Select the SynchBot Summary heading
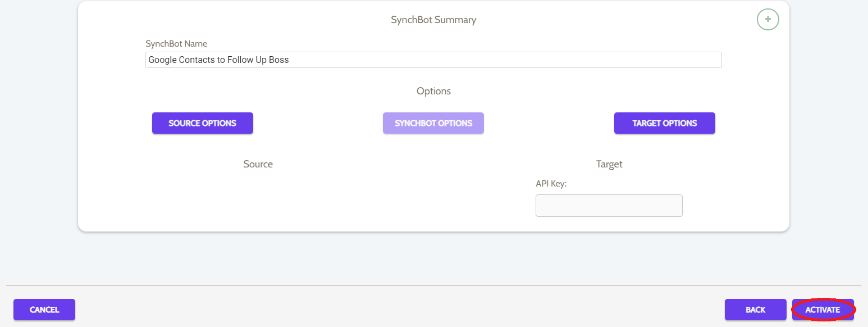Viewport: 868px width, 327px height. (433, 20)
